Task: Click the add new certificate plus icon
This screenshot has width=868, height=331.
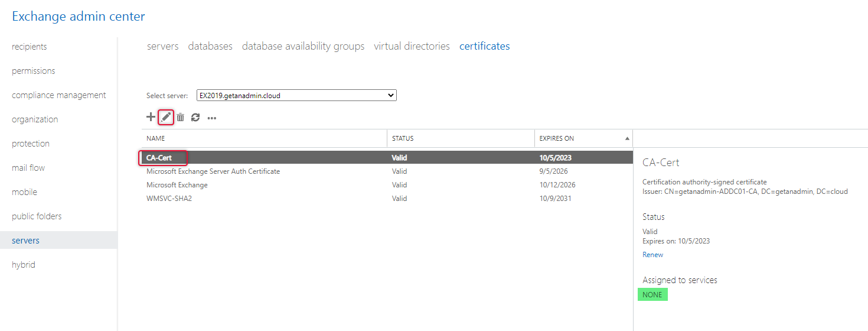Action: pyautogui.click(x=151, y=117)
